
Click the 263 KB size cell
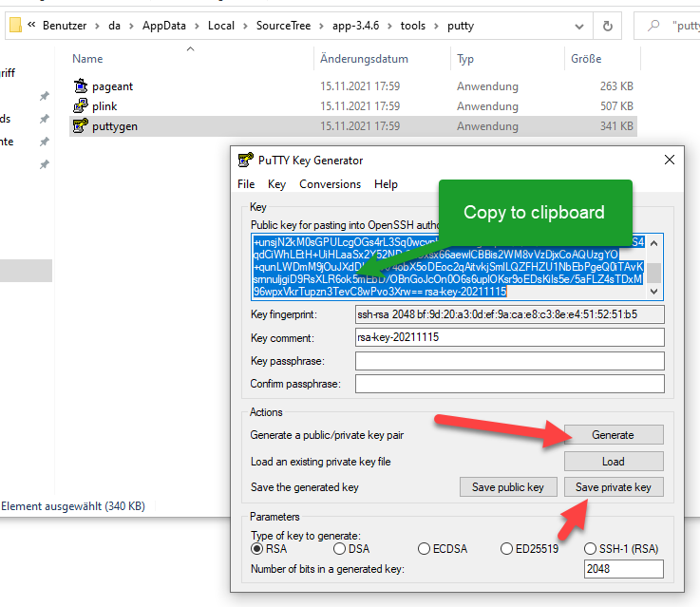616,85
